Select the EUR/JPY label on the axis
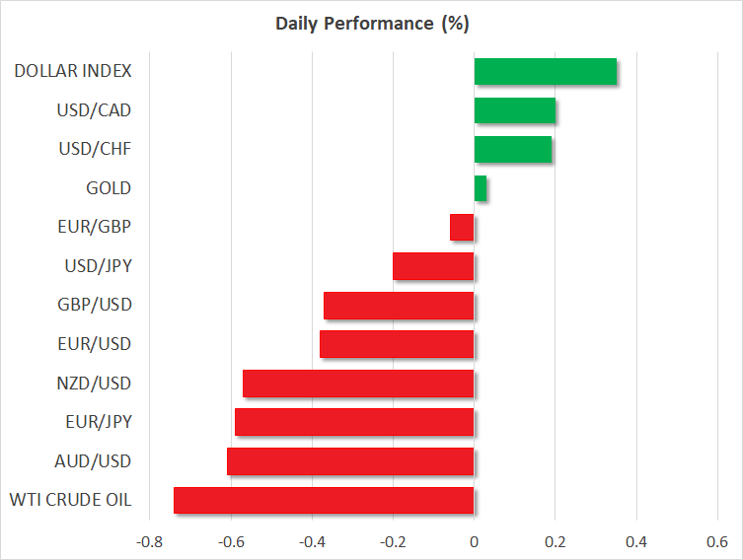Image resolution: width=743 pixels, height=560 pixels. coord(97,422)
